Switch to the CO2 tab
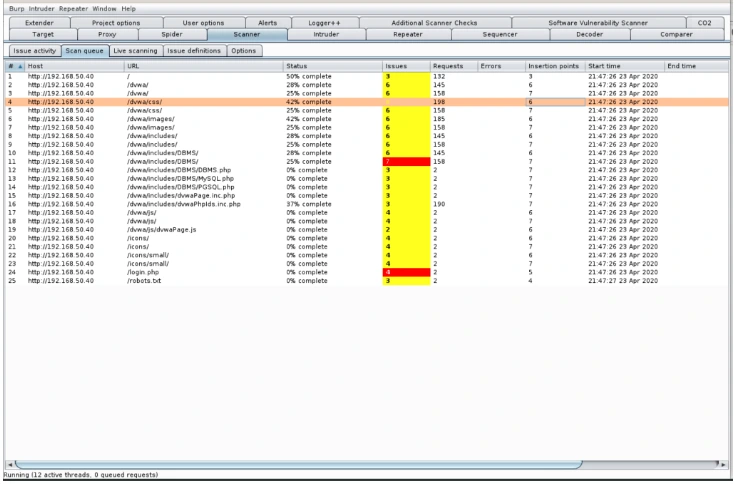 [705, 22]
